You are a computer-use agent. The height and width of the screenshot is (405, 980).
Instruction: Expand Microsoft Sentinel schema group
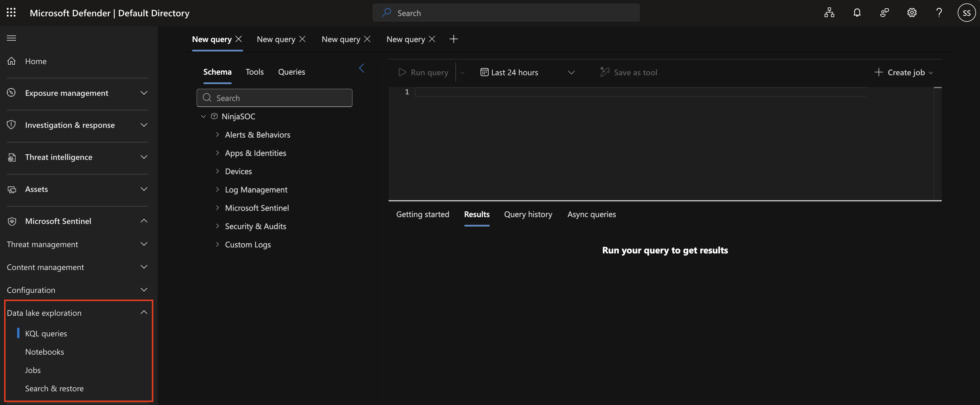tap(217, 208)
